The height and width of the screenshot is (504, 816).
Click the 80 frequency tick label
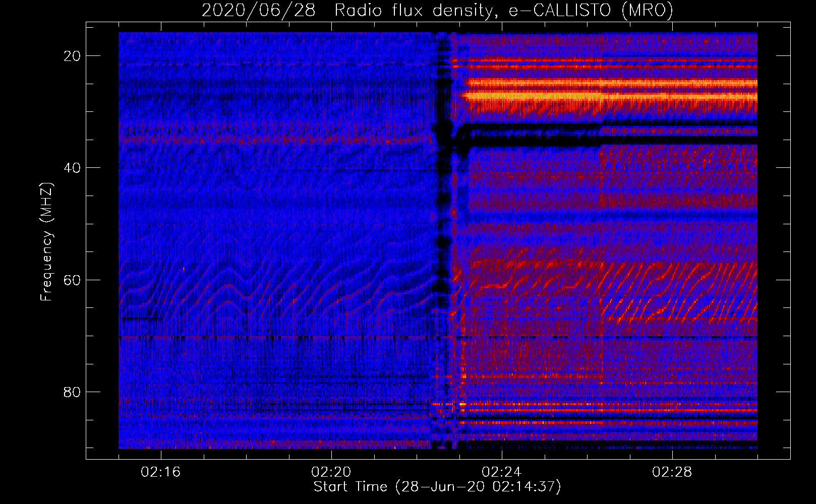[72, 392]
